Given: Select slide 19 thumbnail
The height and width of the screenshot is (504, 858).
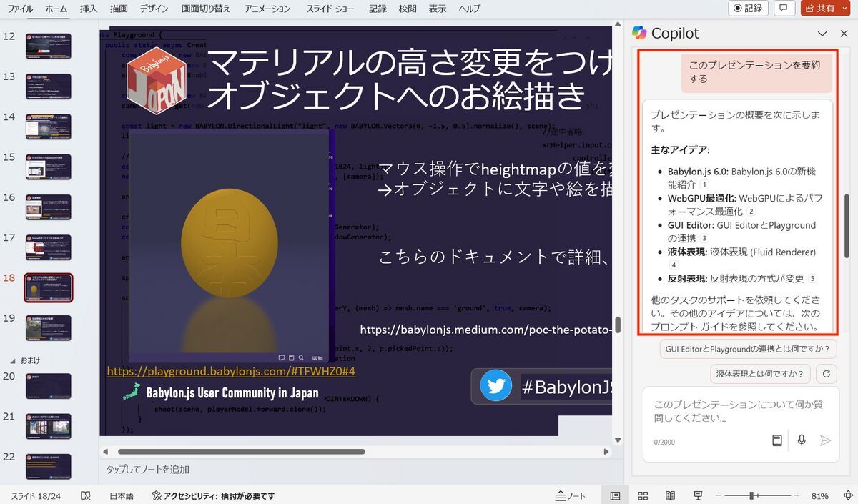Looking at the screenshot, I should pos(48,328).
